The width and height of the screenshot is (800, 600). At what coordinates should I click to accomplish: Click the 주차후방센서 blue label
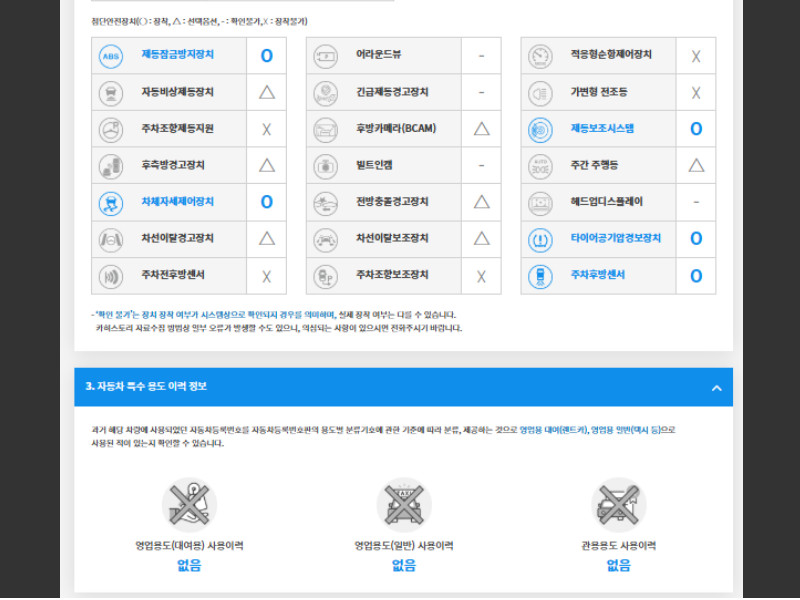[x=597, y=274]
